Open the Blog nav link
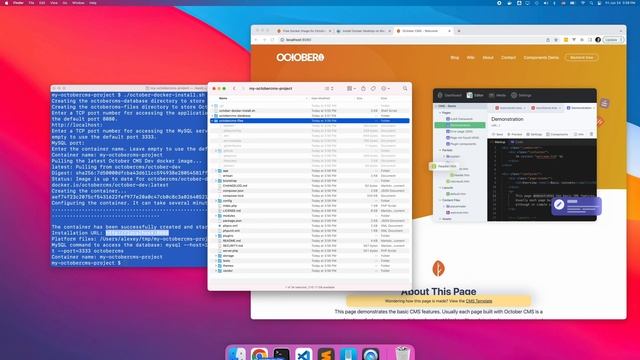This screenshot has height=360, width=640. pyautogui.click(x=455, y=58)
